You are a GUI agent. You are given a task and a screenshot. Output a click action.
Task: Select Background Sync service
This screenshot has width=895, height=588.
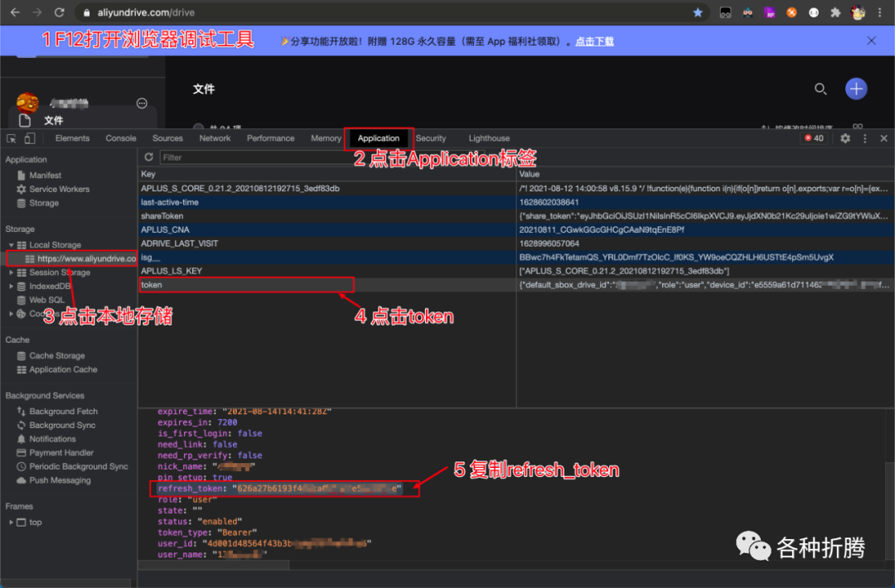[62, 426]
